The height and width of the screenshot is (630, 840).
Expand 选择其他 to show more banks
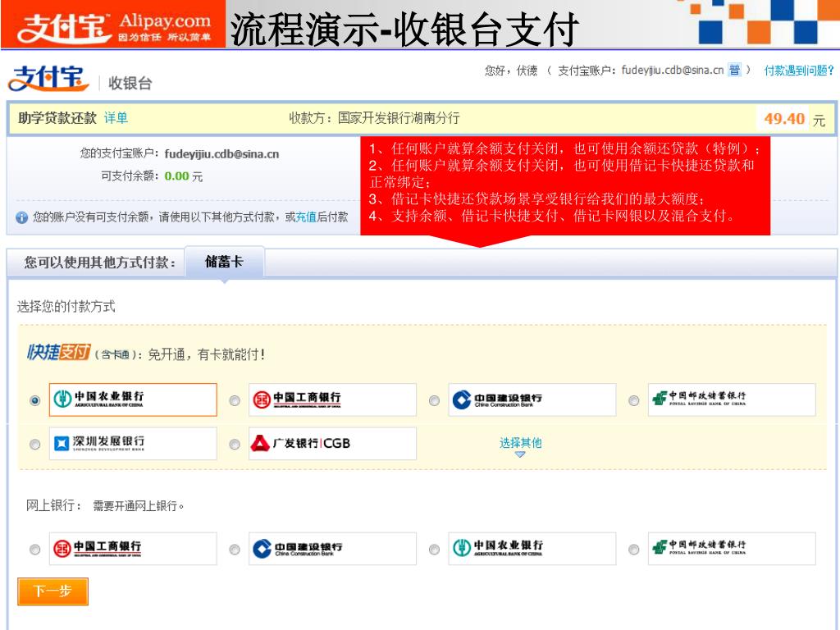coord(520,445)
